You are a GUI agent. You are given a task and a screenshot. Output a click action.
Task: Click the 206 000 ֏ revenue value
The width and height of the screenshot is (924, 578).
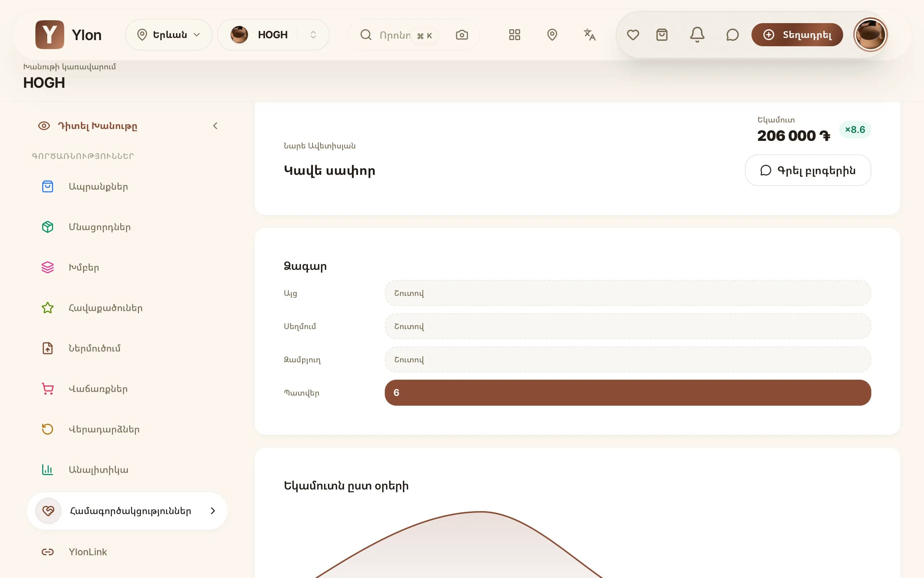(793, 136)
